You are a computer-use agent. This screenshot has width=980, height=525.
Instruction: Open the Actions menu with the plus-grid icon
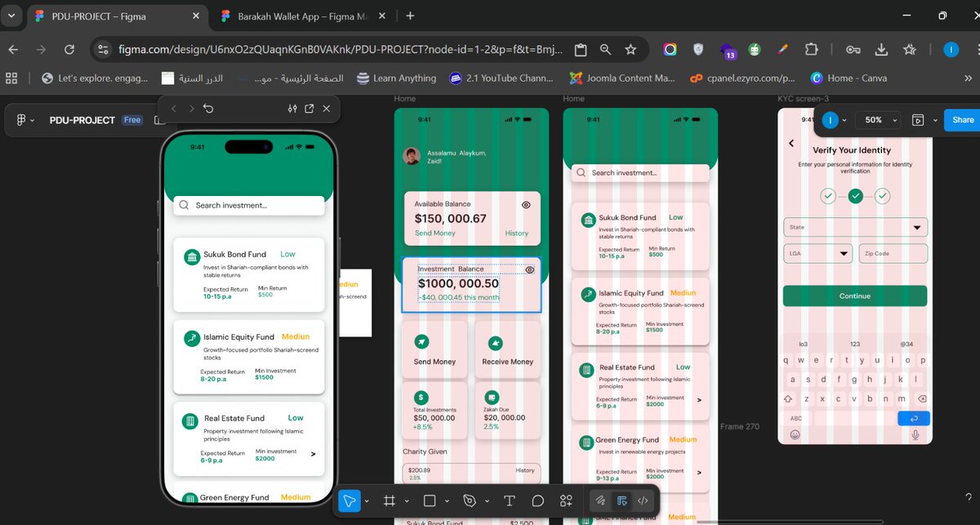[566, 500]
